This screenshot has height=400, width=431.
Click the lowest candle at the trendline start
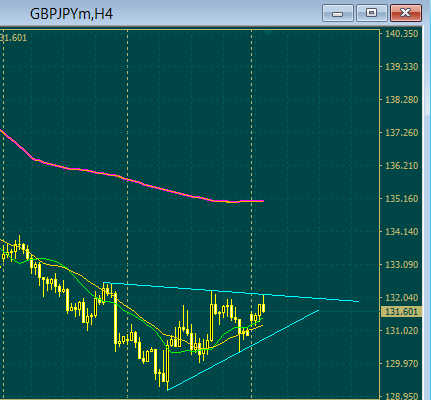(167, 367)
